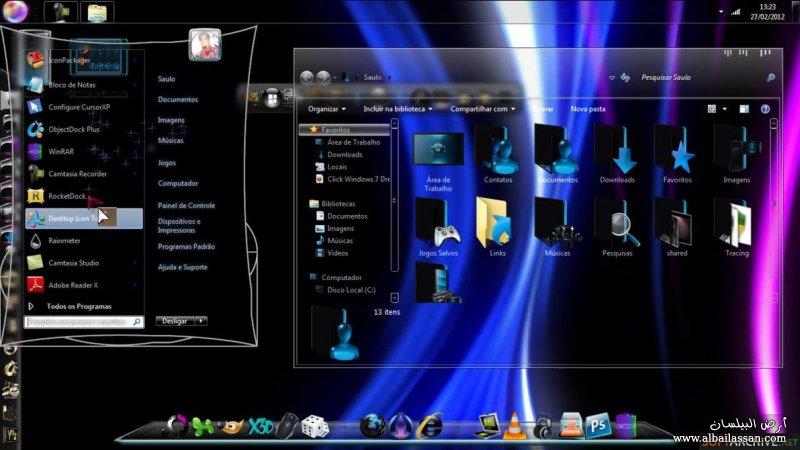Open Saulo user folder link
This screenshot has height=450, width=800.
tap(166, 79)
